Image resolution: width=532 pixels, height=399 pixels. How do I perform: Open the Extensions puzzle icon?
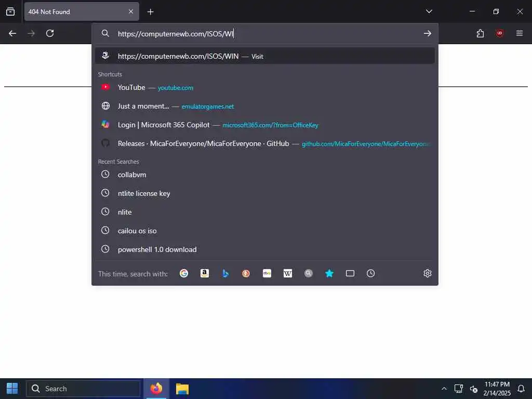point(480,33)
